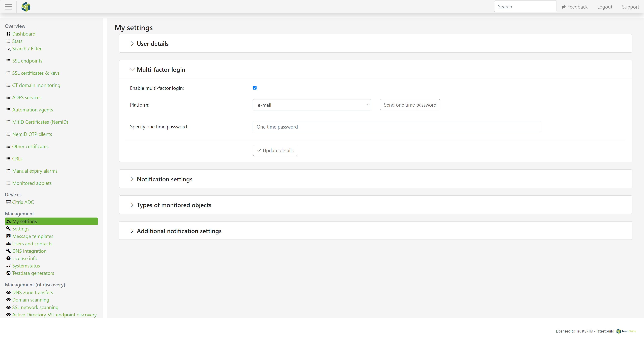Click the Feedback megaphone icon
The height and width of the screenshot is (362, 644).
pos(563,7)
